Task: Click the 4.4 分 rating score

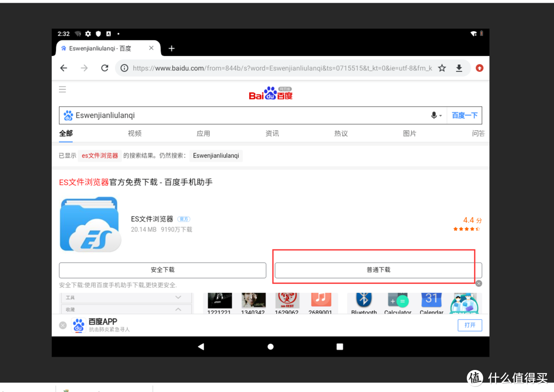Action: pos(472,220)
